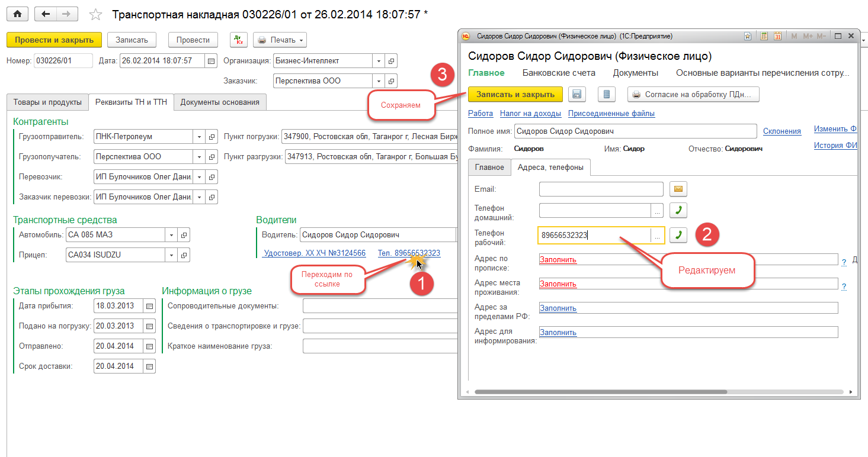Add the Сидоров card to favorites icon

[749, 36]
